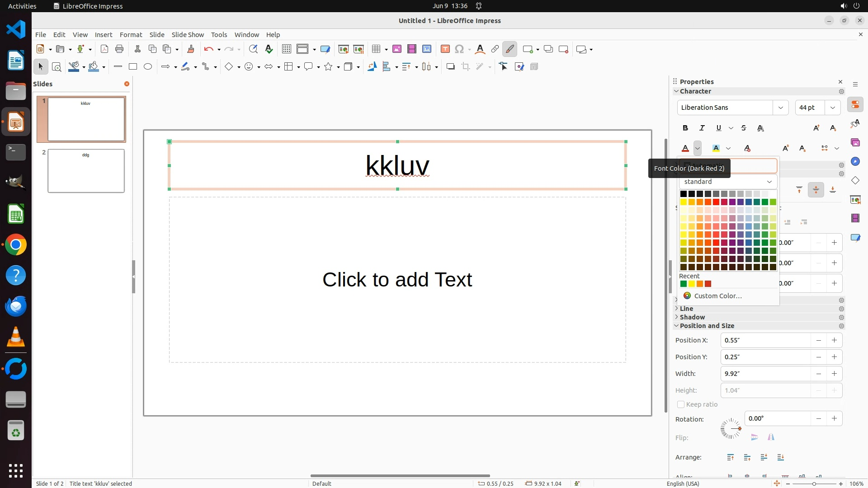Click the Insert Text Box icon
Viewport: 868px width, 488px height.
pyautogui.click(x=445, y=49)
